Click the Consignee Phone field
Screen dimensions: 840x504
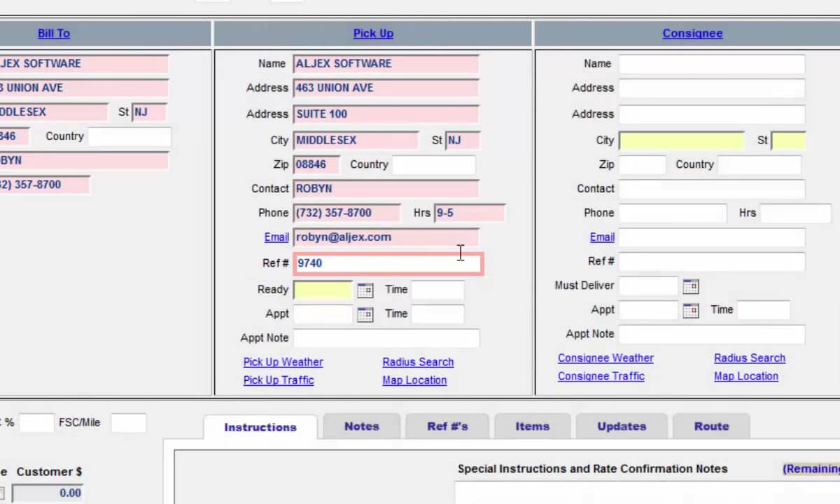click(x=673, y=213)
